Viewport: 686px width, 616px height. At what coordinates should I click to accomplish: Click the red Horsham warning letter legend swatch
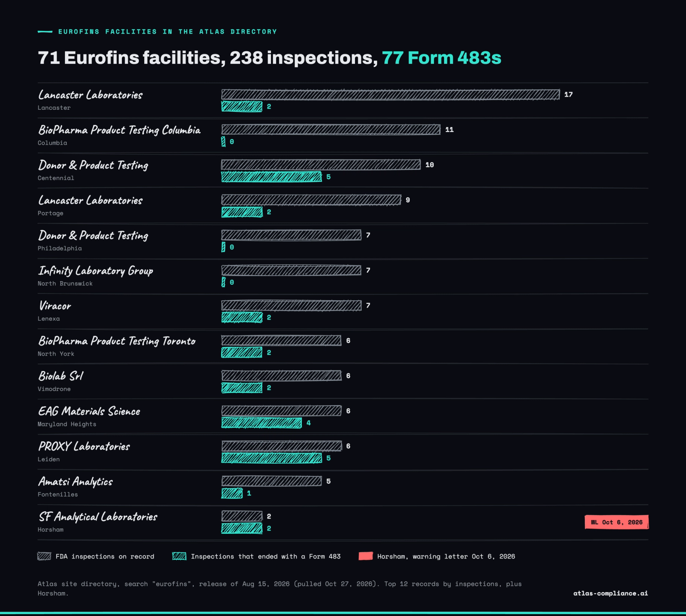tap(365, 556)
